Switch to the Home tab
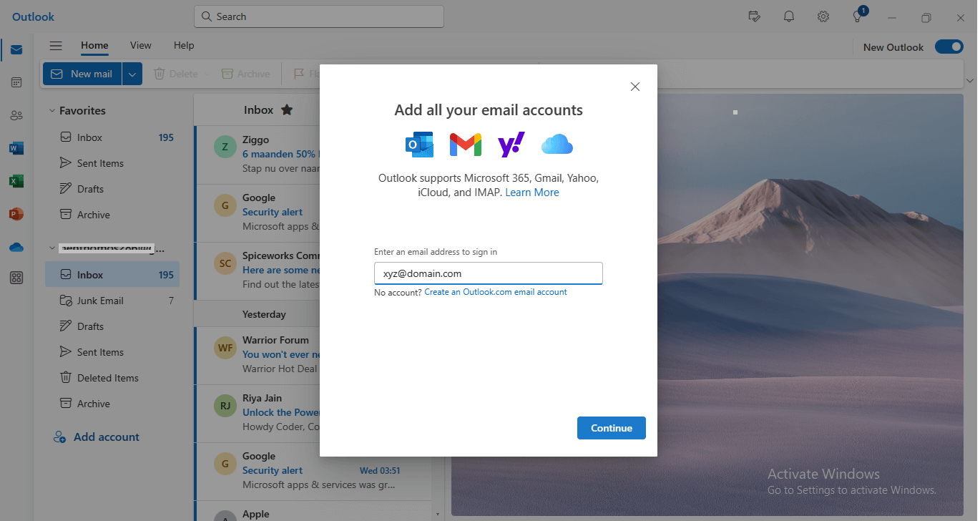This screenshot has height=521, width=980. click(94, 45)
